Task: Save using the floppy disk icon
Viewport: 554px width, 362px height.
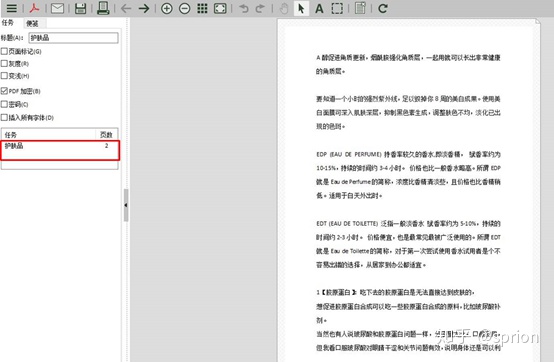Action: pyautogui.click(x=81, y=8)
